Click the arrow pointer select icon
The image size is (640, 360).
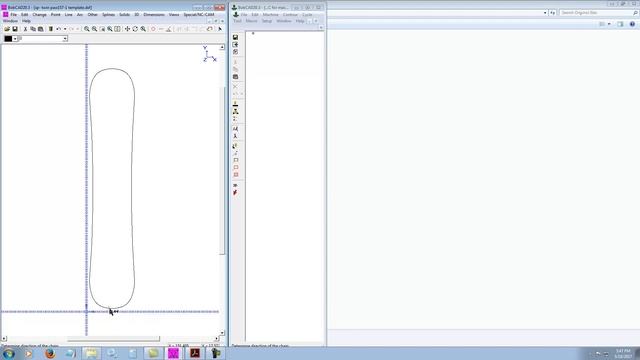220,29
